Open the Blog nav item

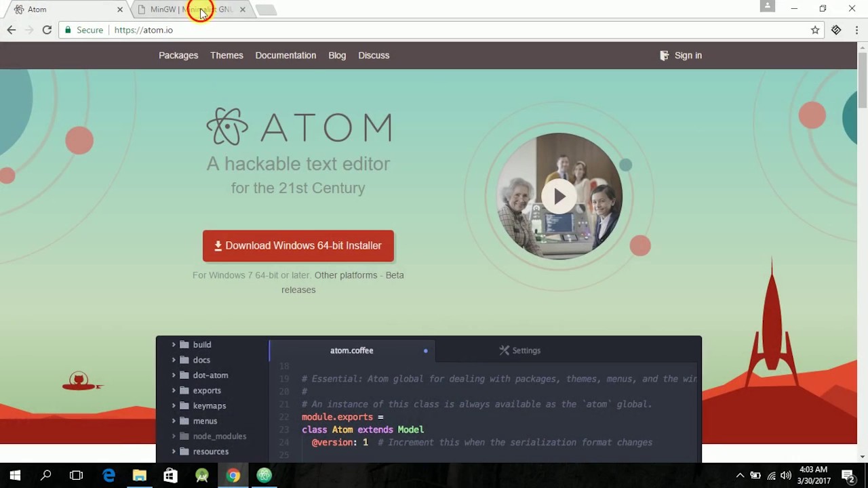pos(337,56)
